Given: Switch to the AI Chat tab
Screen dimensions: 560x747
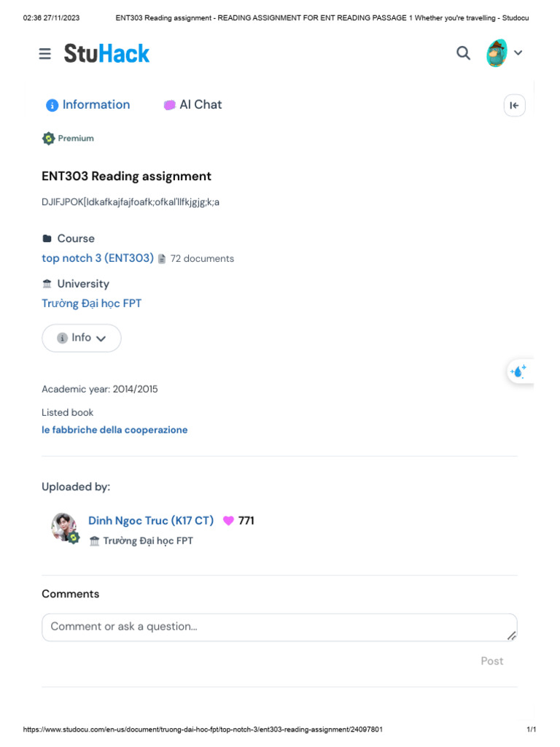Looking at the screenshot, I should pos(192,104).
